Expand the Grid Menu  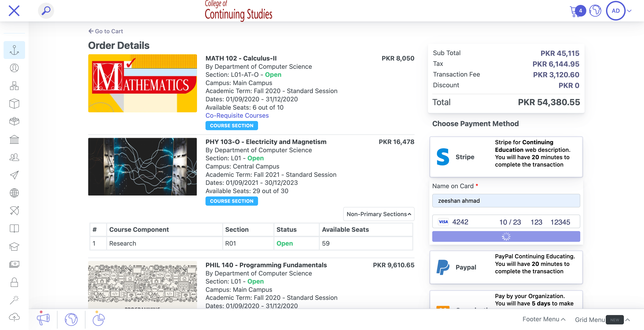tap(602, 320)
